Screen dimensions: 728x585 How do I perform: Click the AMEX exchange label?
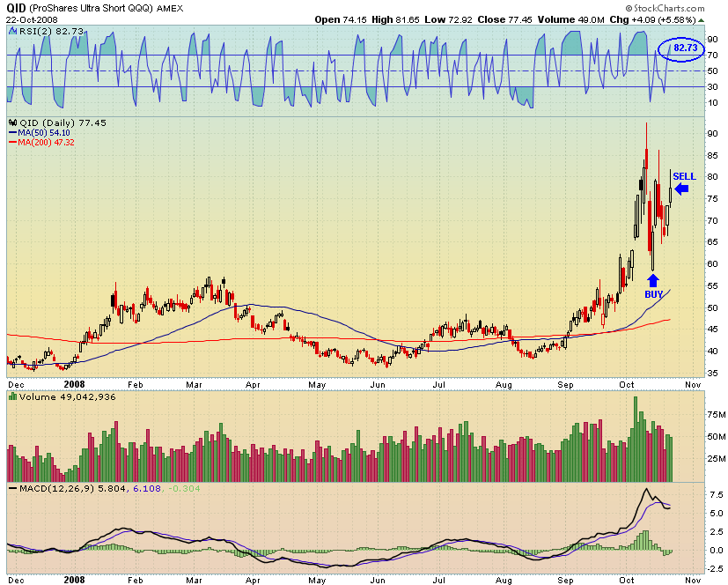click(x=170, y=8)
